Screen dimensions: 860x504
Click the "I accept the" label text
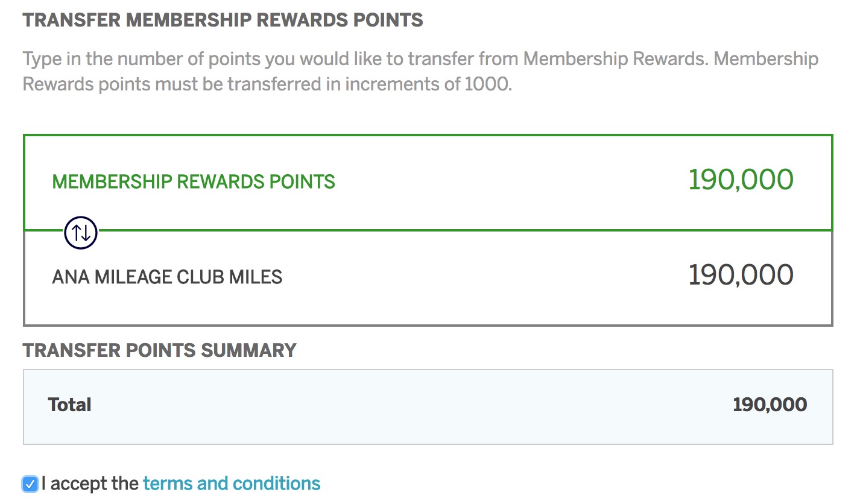point(90,484)
